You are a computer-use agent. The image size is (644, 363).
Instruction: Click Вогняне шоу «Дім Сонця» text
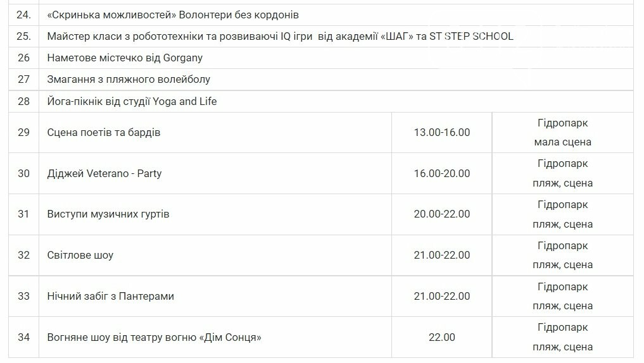pyautogui.click(x=154, y=337)
